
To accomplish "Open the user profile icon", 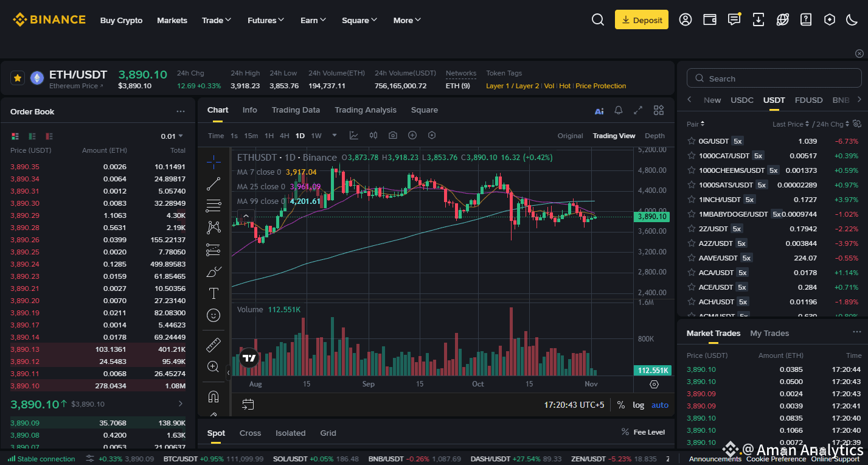I will click(x=686, y=19).
